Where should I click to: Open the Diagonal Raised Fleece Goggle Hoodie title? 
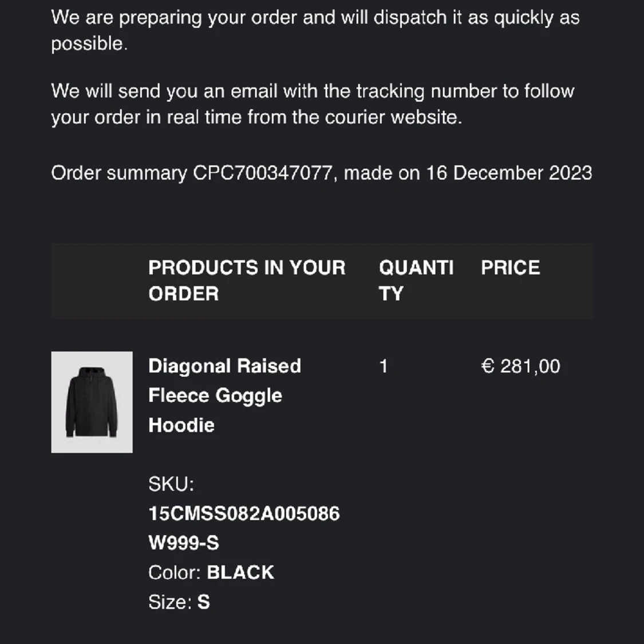(224, 396)
